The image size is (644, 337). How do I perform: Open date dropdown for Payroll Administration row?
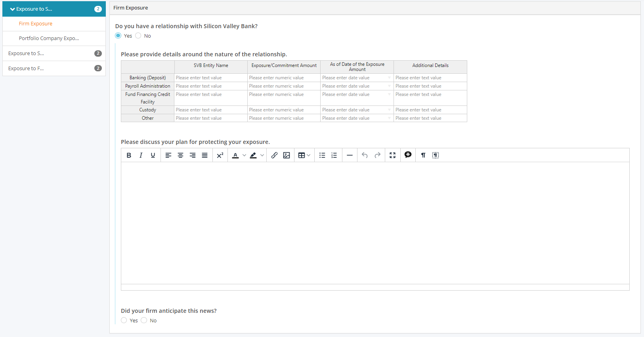click(389, 86)
